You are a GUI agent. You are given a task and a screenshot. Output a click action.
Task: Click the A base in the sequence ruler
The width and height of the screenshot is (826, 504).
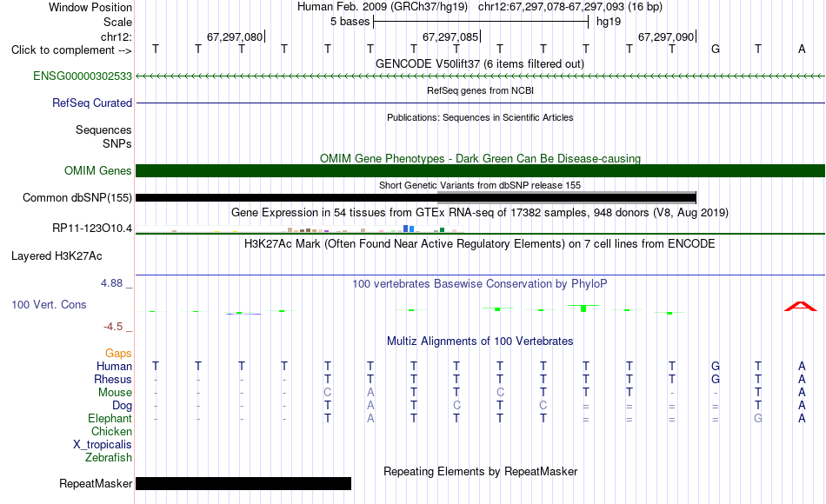[802, 49]
